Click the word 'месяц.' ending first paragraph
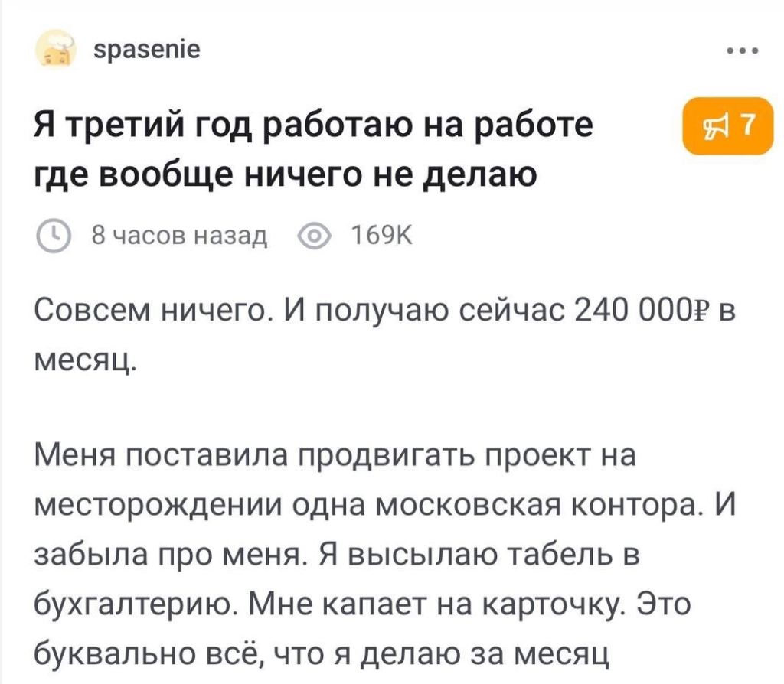784x684 pixels. (x=85, y=360)
